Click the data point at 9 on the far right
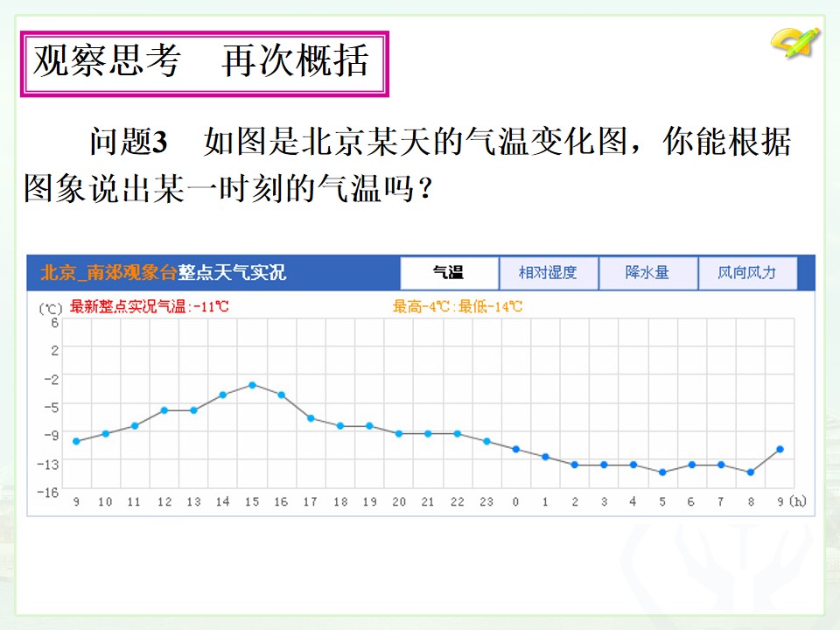The width and height of the screenshot is (840, 630). [780, 450]
